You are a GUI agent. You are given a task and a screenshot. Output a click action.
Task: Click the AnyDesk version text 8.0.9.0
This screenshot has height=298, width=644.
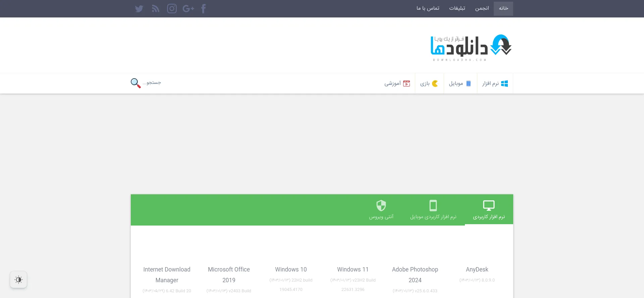coord(477,280)
